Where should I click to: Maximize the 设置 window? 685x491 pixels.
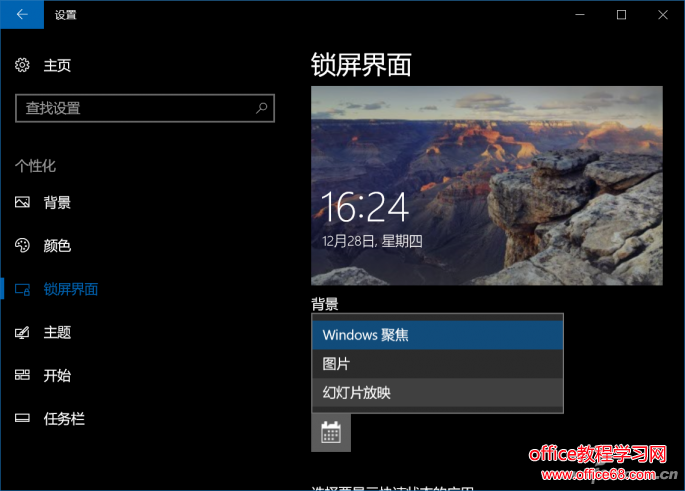tap(621, 14)
